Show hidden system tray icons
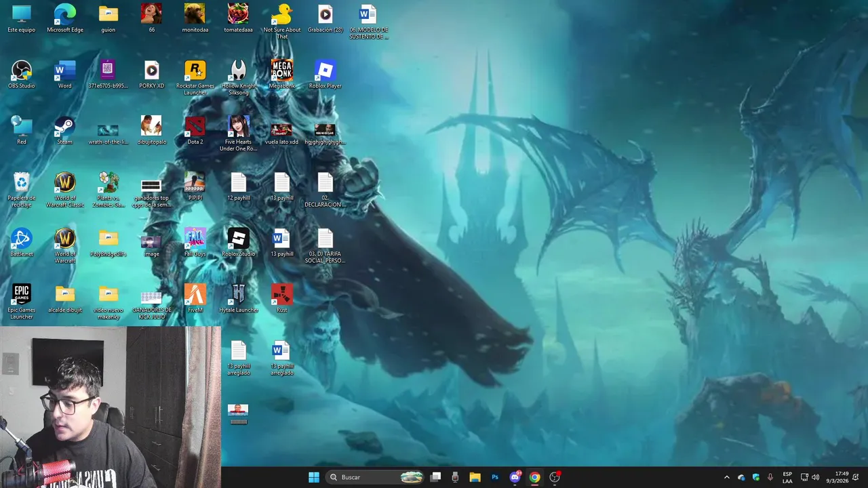The image size is (868, 488). [x=726, y=477]
